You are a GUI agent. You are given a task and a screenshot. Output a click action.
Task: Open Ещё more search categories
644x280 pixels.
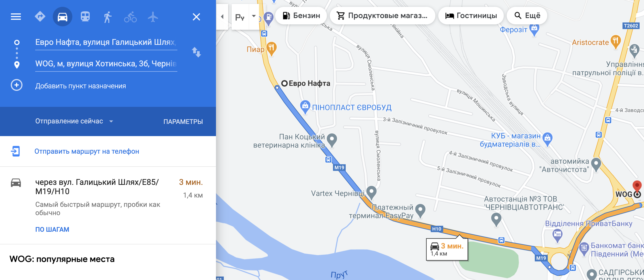point(527,16)
